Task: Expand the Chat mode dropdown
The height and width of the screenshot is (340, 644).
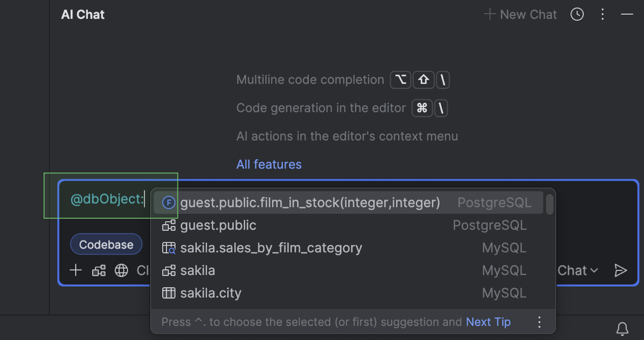Action: coord(578,270)
